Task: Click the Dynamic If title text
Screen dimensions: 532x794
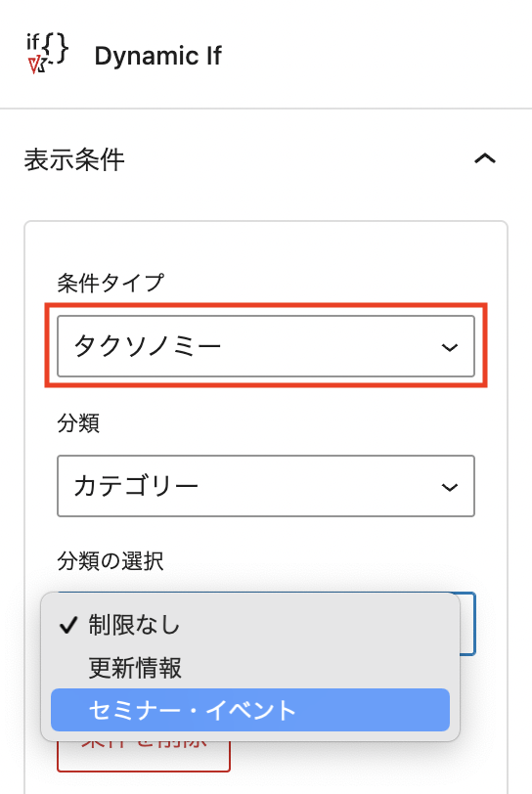Action: [158, 56]
